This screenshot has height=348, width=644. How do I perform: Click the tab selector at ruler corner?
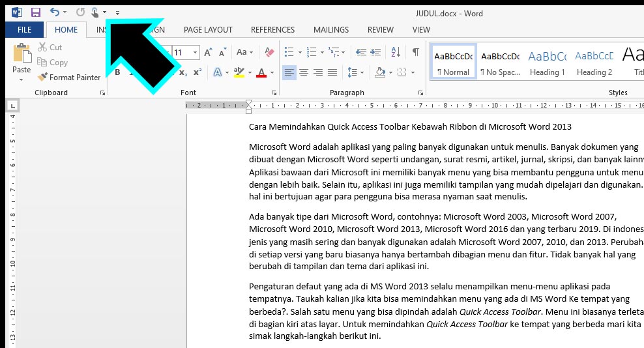(13, 106)
